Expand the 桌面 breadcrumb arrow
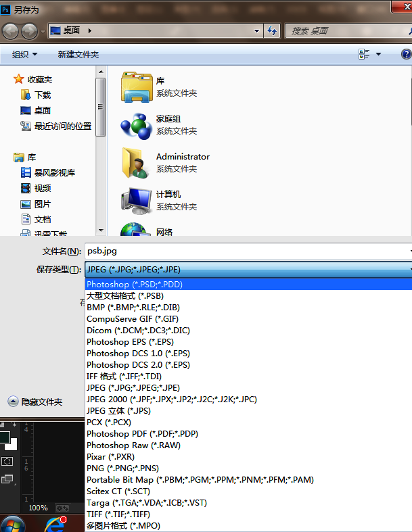412x532 pixels. coord(90,30)
